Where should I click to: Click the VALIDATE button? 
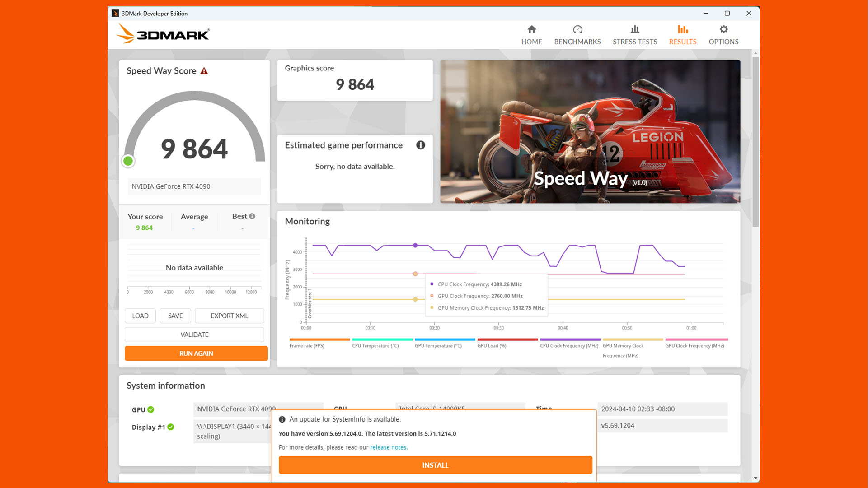click(x=194, y=335)
